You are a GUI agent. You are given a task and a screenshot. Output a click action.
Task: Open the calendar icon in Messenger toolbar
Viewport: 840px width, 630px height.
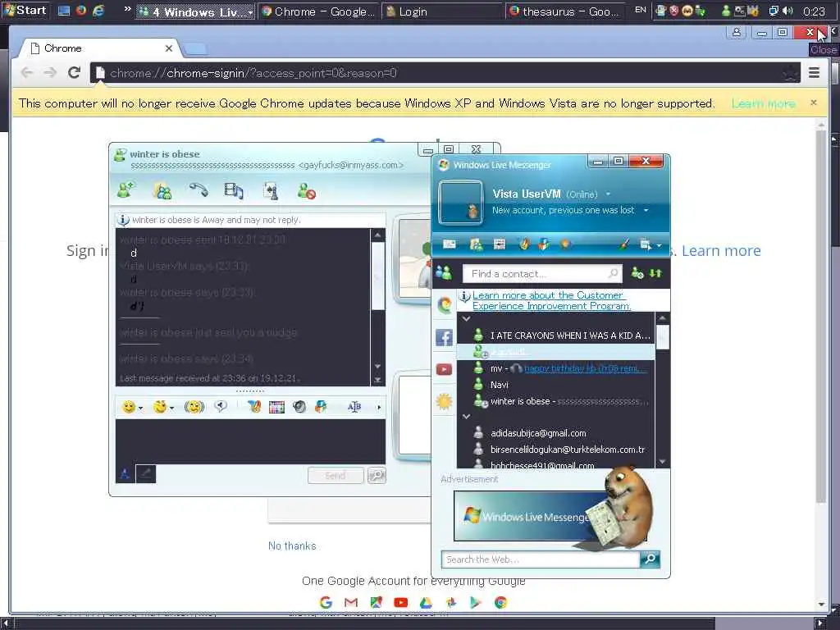coord(500,244)
